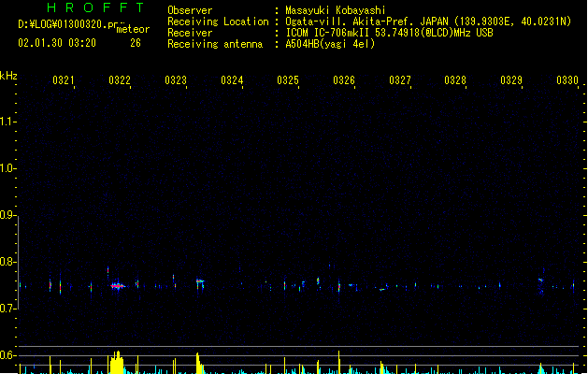
Task: Click the meteor count value 26
Action: [136, 43]
